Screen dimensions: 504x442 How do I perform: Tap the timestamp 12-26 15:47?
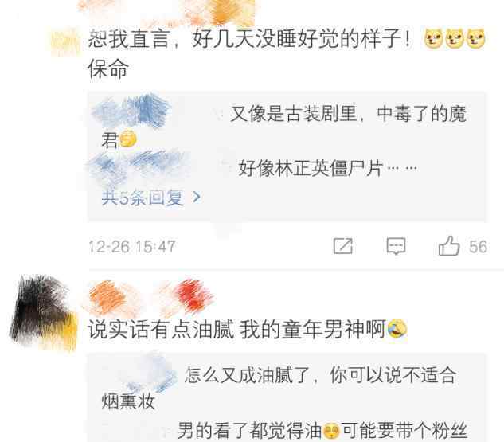[x=132, y=247]
